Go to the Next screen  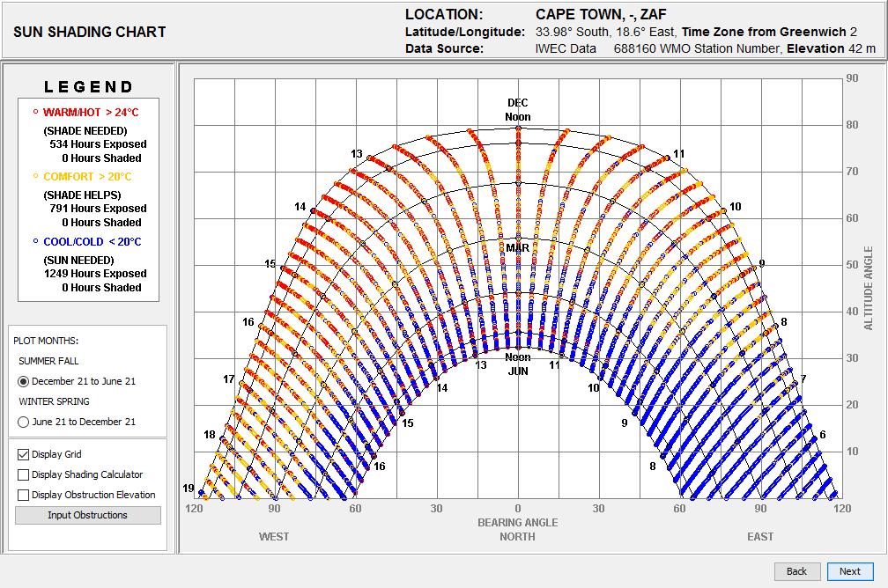tap(850, 571)
